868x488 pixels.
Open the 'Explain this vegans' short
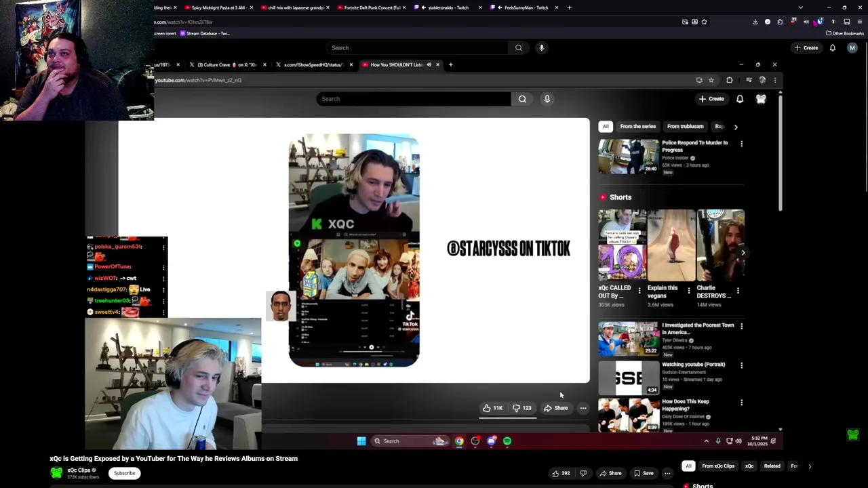pos(671,245)
